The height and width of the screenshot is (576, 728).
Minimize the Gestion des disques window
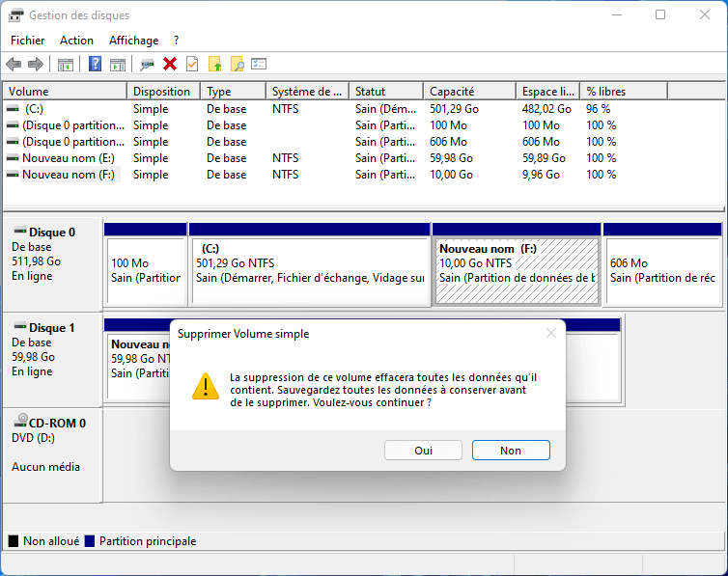pos(617,14)
